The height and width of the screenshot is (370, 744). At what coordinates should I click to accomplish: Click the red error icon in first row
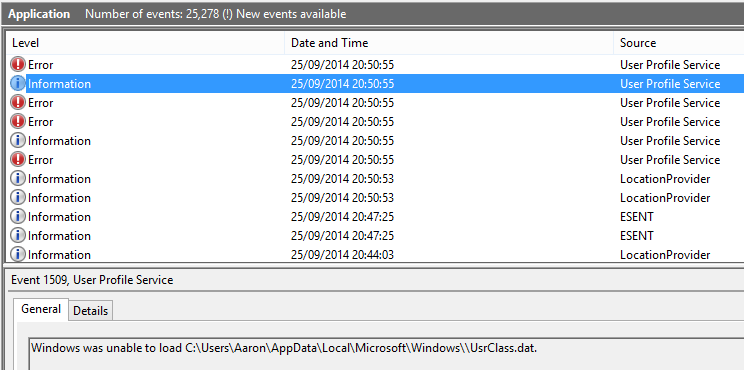click(x=18, y=65)
